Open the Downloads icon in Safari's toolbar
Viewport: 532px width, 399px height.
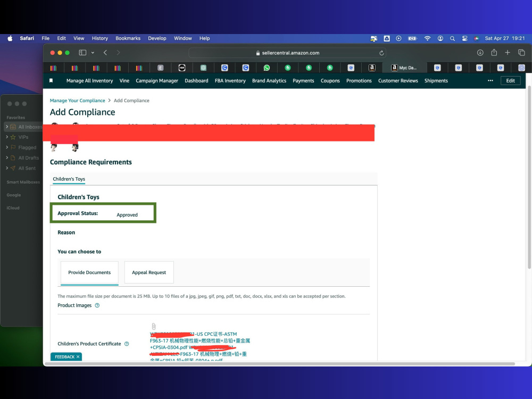point(480,53)
